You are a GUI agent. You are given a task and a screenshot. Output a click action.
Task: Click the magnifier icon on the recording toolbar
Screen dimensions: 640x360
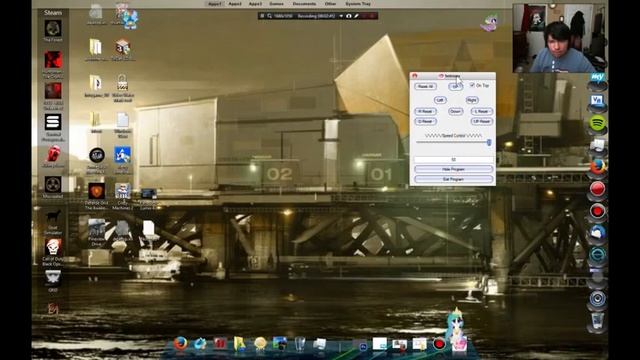click(x=269, y=16)
